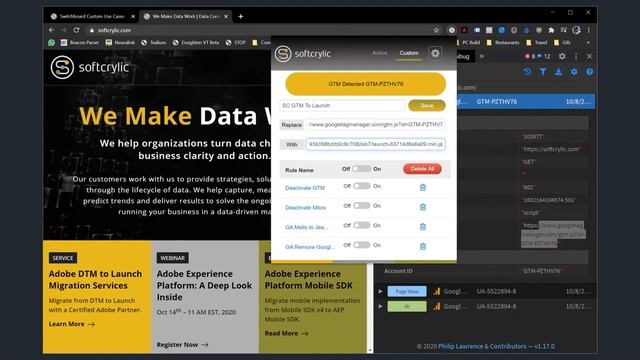Enable the Deactivate GTM rule
The width and height of the screenshot is (640, 360).
point(362,186)
